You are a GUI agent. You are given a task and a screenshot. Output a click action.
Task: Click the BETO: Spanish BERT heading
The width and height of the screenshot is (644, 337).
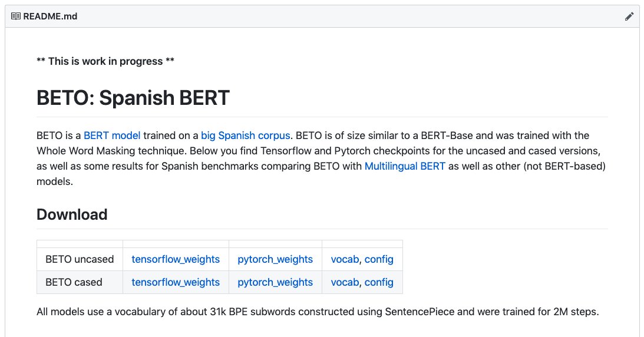[x=133, y=98]
